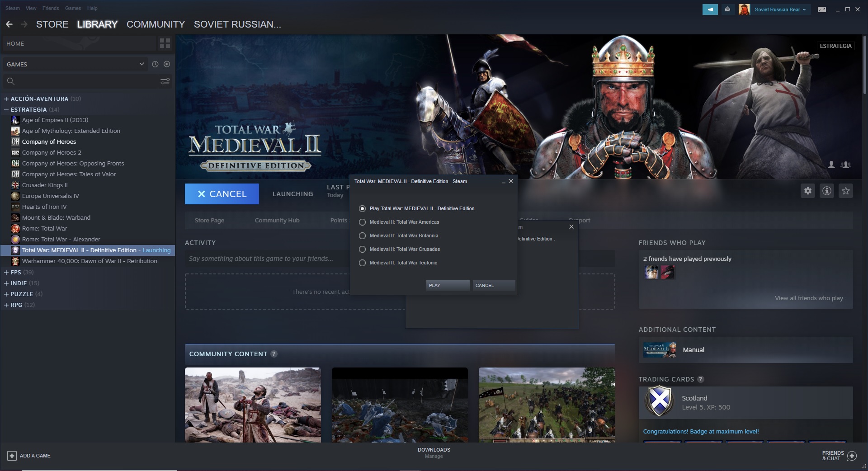Click the trading cards help icon
This screenshot has height=471, width=868.
coord(701,379)
